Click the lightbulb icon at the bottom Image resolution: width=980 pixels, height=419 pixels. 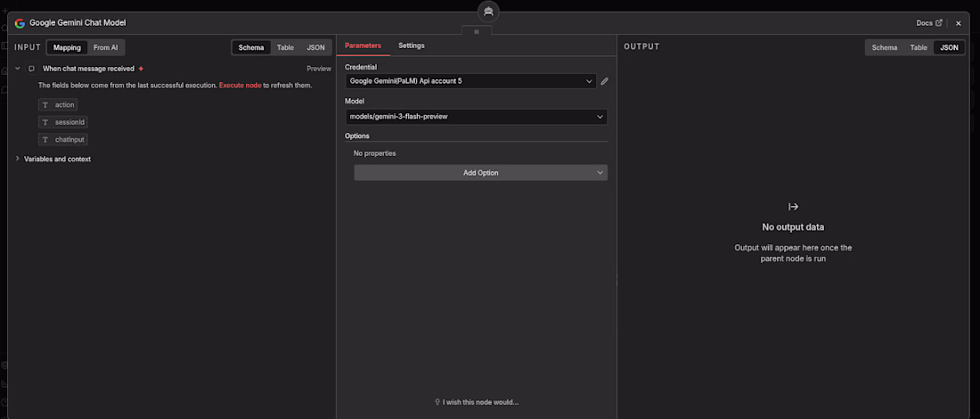pyautogui.click(x=437, y=402)
